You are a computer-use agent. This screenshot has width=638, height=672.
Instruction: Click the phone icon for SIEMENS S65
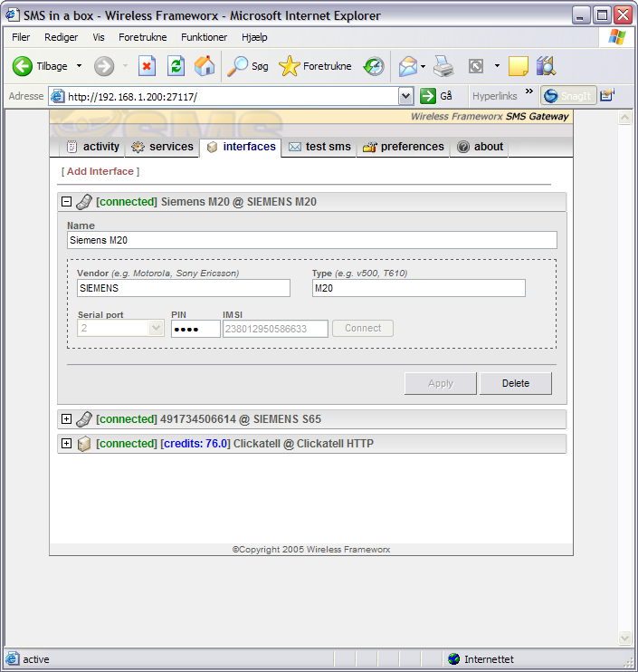(84, 419)
